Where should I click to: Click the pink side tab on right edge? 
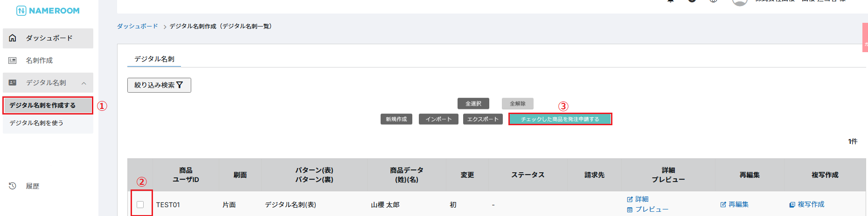click(x=865, y=37)
